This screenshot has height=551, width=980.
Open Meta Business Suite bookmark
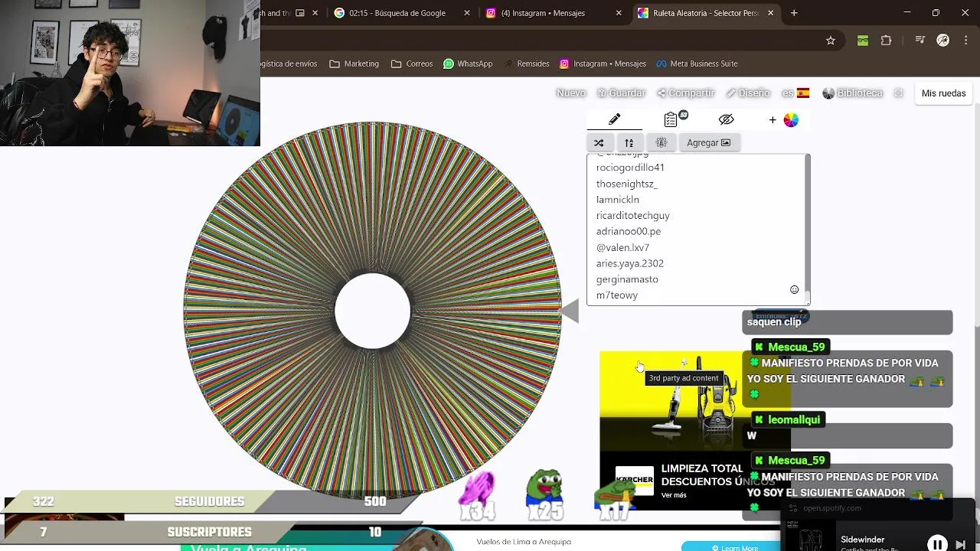(697, 64)
